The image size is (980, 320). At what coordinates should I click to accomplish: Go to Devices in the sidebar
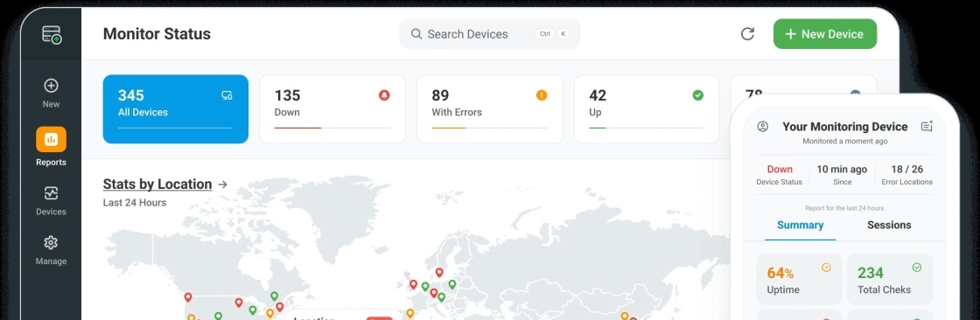[52, 201]
